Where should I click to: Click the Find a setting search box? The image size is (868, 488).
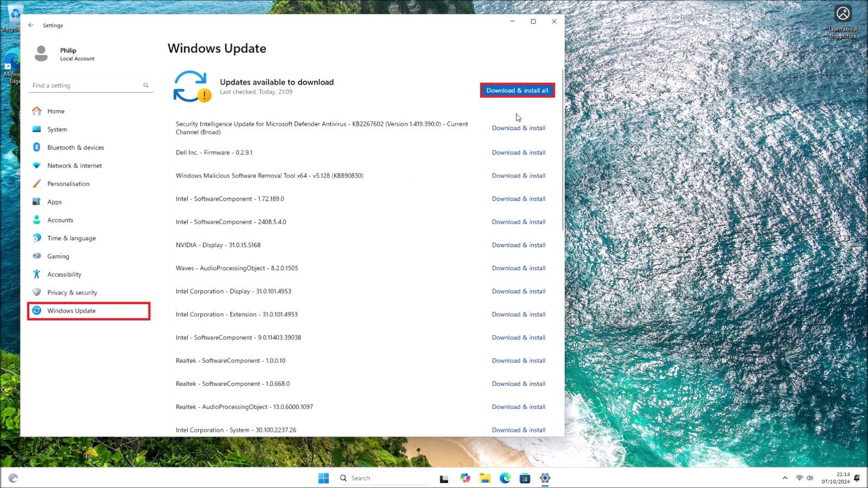(x=91, y=85)
